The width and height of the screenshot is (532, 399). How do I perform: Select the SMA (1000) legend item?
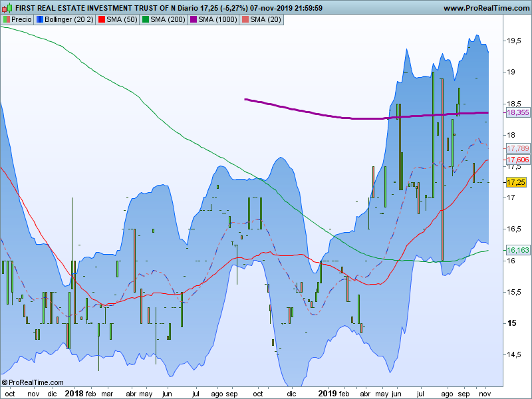(x=213, y=20)
